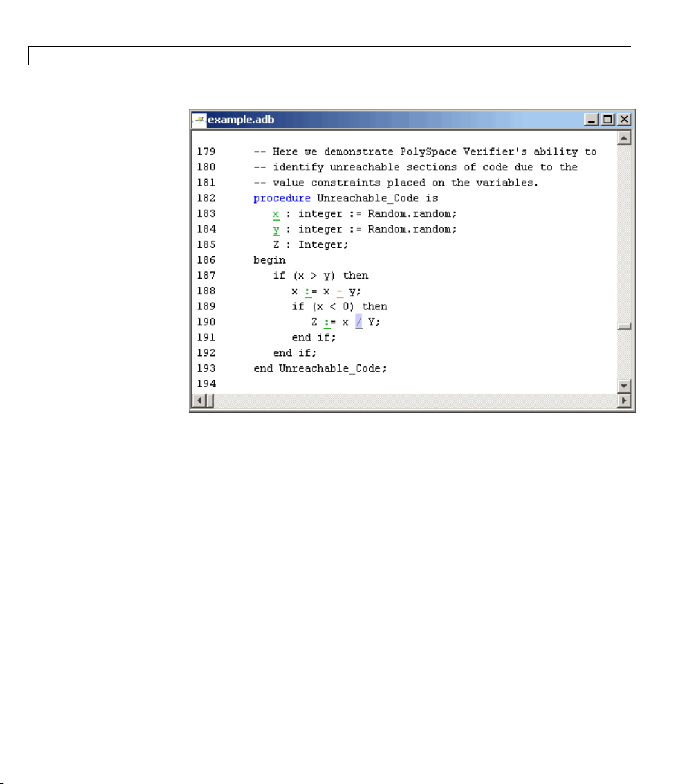The height and width of the screenshot is (784, 675).
Task: Click 'end if;' on line 192
Action: (295, 353)
